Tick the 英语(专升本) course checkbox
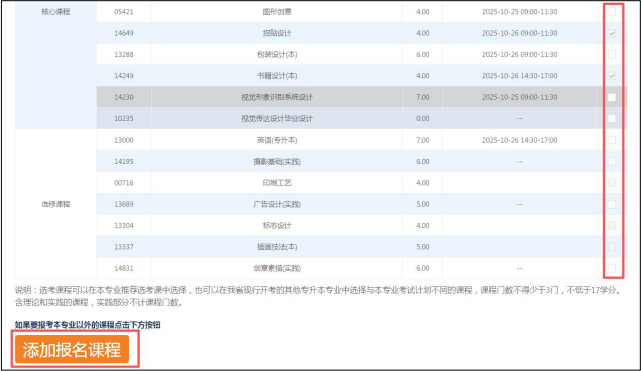 [x=612, y=140]
